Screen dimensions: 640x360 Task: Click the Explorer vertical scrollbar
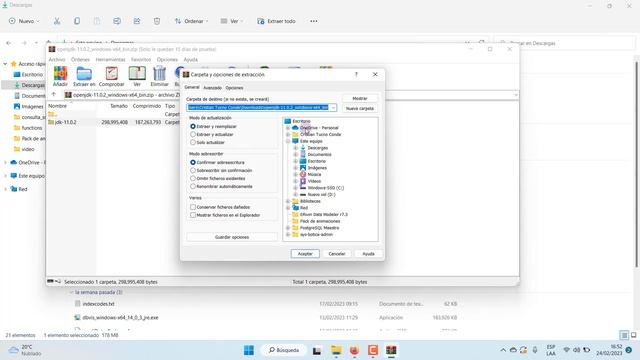[637, 163]
